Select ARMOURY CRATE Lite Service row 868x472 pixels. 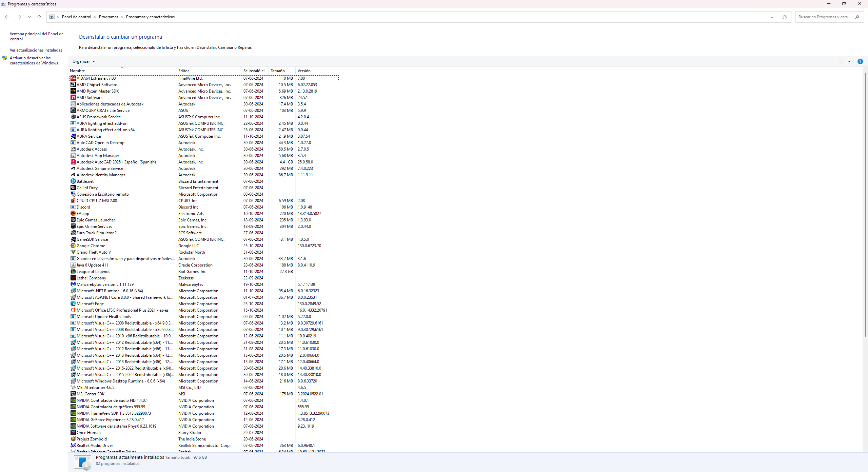pyautogui.click(x=203, y=111)
